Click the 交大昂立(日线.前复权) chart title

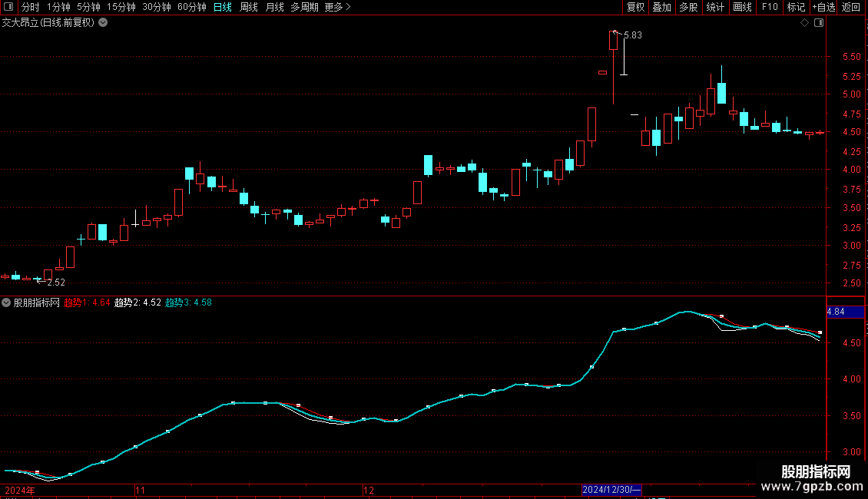48,23
